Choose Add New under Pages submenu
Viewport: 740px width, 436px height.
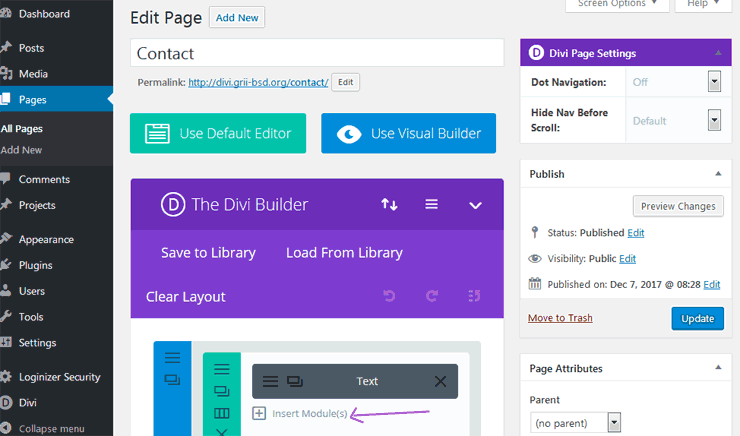[x=21, y=150]
